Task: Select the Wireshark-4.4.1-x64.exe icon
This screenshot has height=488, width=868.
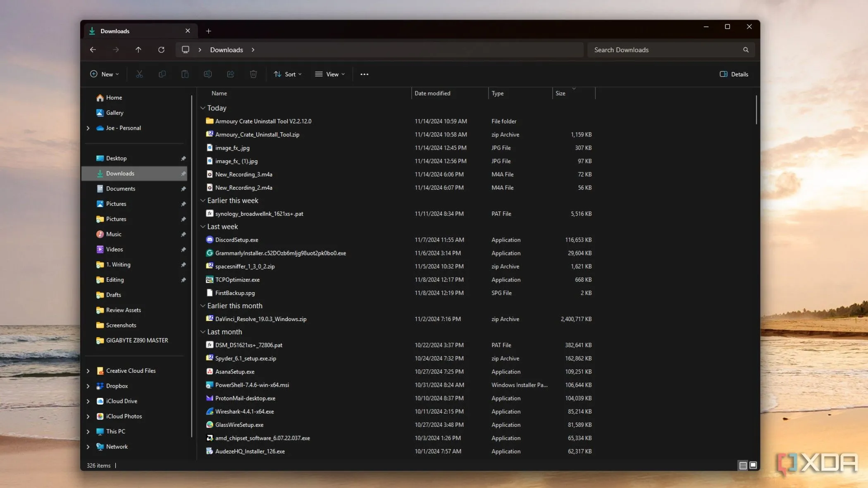Action: 210,412
